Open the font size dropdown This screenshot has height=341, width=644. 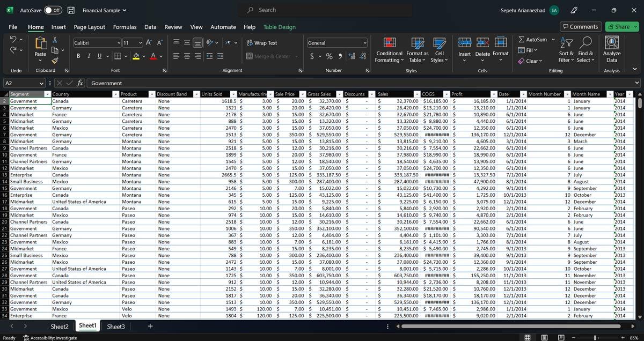[140, 42]
